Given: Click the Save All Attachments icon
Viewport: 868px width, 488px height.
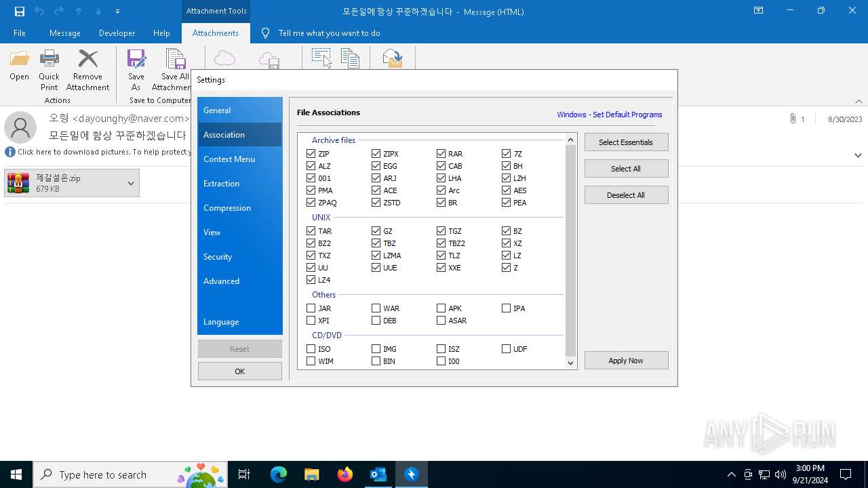Looking at the screenshot, I should pos(176,59).
